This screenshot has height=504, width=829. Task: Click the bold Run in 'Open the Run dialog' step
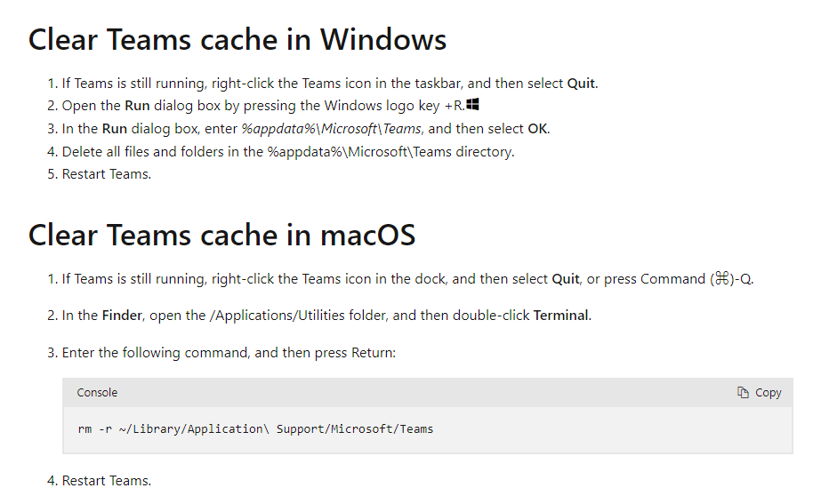coord(137,106)
